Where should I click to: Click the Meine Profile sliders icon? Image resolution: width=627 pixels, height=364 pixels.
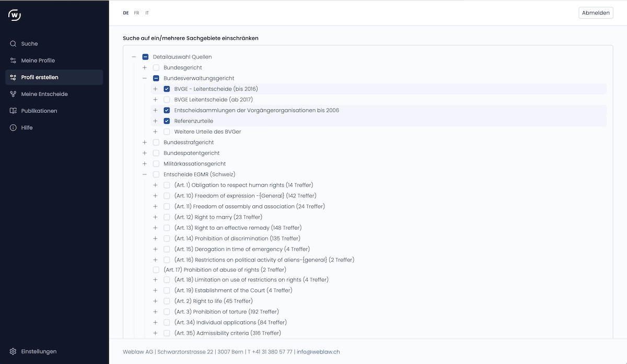coord(13,61)
